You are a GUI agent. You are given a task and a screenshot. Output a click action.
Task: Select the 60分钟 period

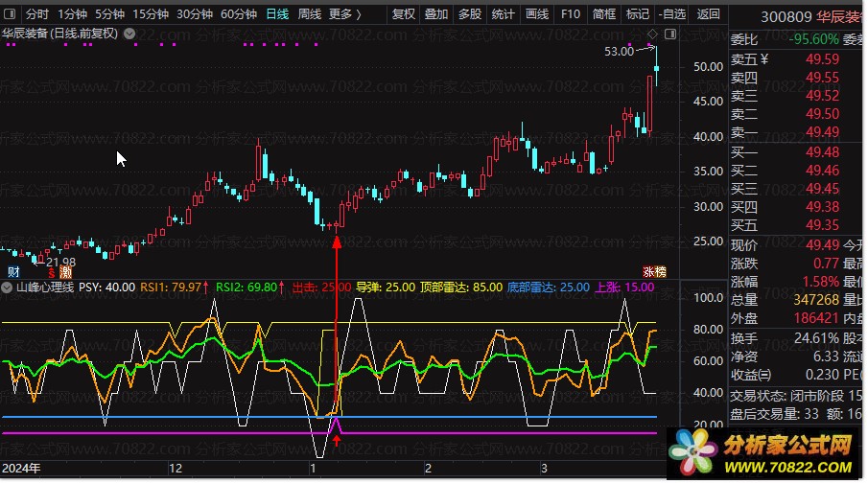click(x=239, y=13)
